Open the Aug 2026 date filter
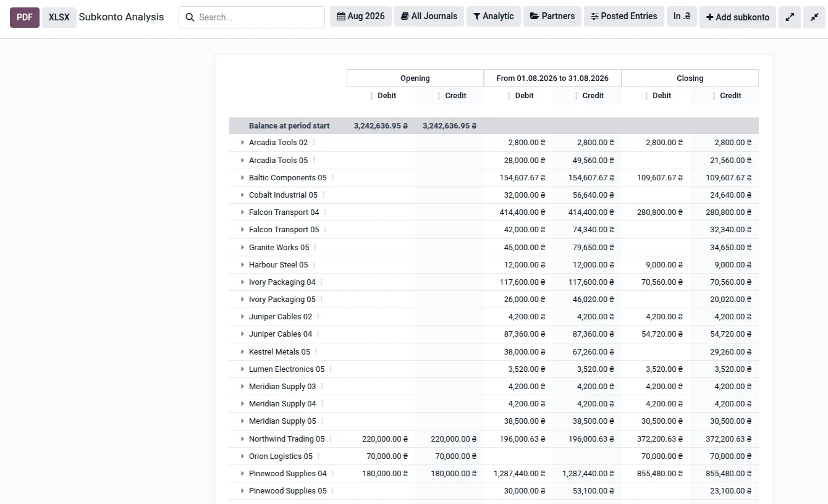Screen dimensions: 828x504 [361, 17]
